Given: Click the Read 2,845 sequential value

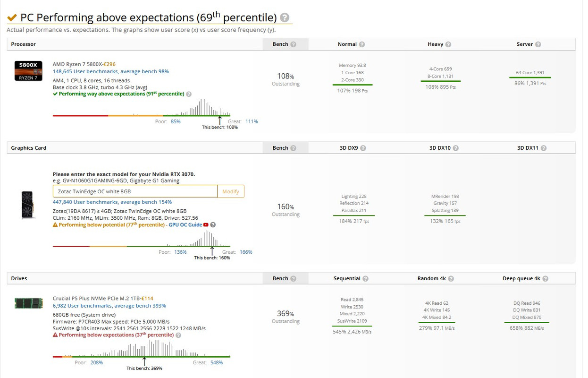Looking at the screenshot, I should coord(352,300).
